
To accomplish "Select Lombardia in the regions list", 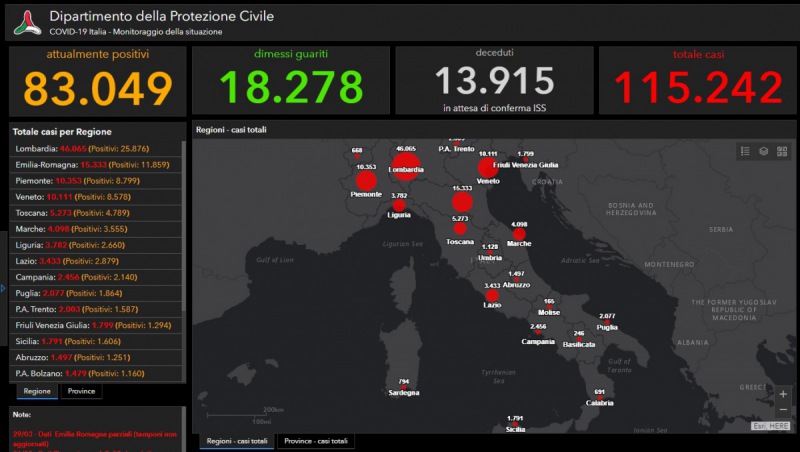I will click(95, 148).
